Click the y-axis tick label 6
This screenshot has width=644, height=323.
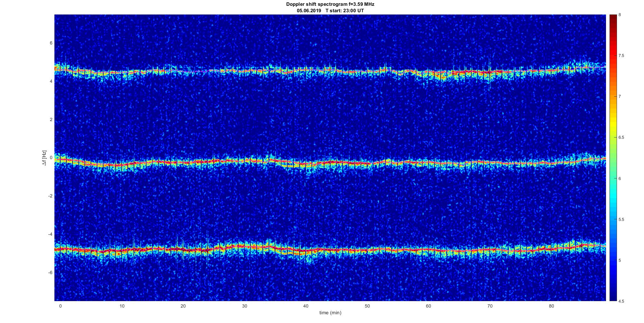(x=51, y=43)
